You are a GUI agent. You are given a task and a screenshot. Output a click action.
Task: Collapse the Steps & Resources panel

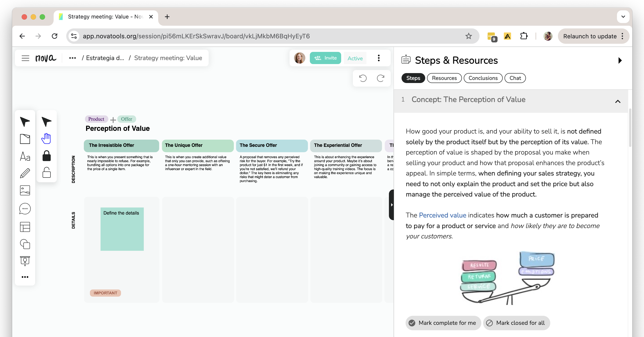[x=620, y=60]
